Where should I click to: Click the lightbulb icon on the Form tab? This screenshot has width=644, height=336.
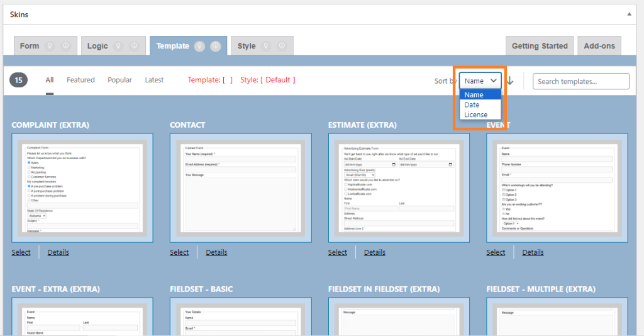coord(50,46)
